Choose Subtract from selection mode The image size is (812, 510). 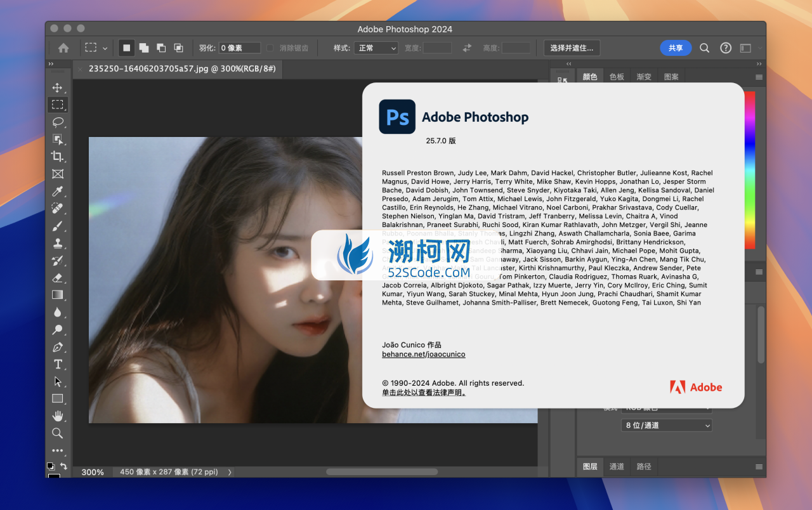(x=161, y=48)
